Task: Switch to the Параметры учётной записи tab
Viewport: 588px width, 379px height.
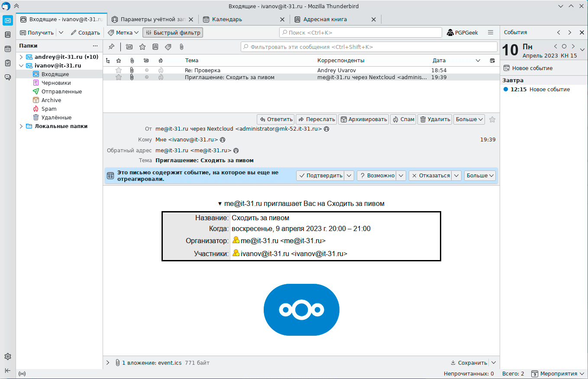Action: [x=152, y=19]
